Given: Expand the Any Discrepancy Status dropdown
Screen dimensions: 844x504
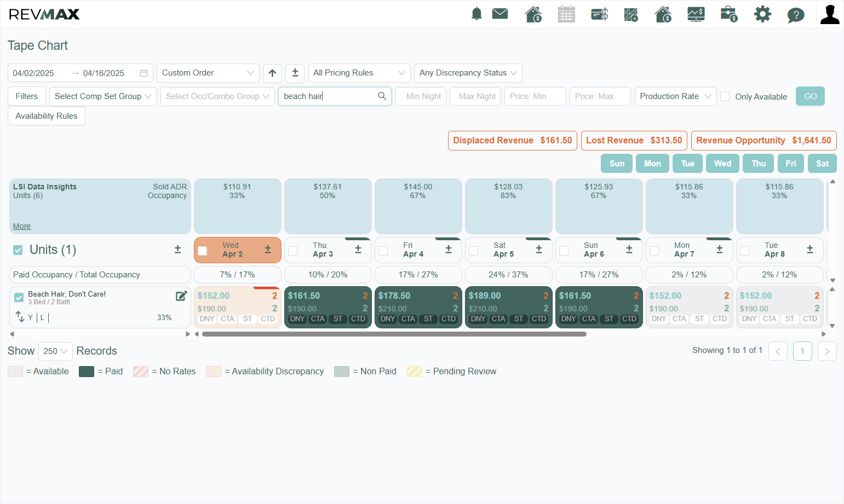Looking at the screenshot, I should tap(468, 73).
